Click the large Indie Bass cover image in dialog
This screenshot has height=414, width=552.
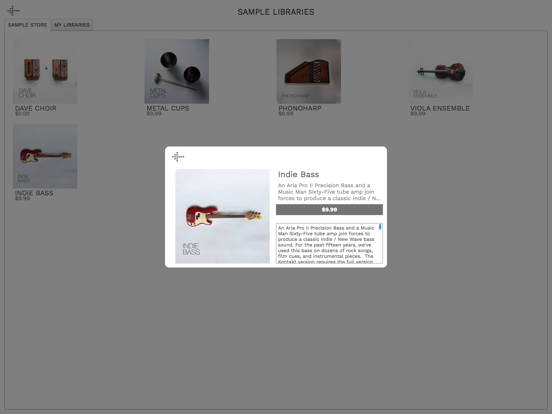coord(222,216)
